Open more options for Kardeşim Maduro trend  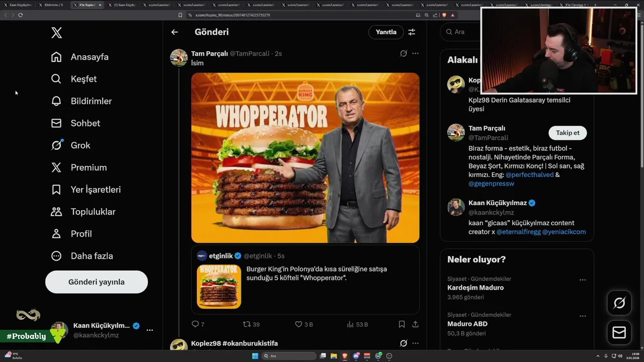(x=582, y=280)
